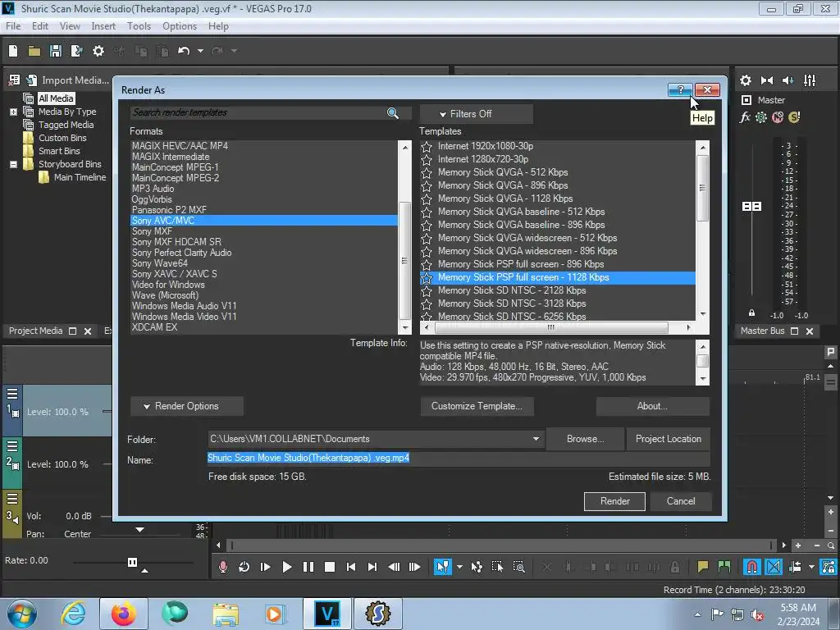Star Memory Stick QVGA widescreen - 512 Kbps
Image resolution: width=840 pixels, height=630 pixels.
[427, 239]
